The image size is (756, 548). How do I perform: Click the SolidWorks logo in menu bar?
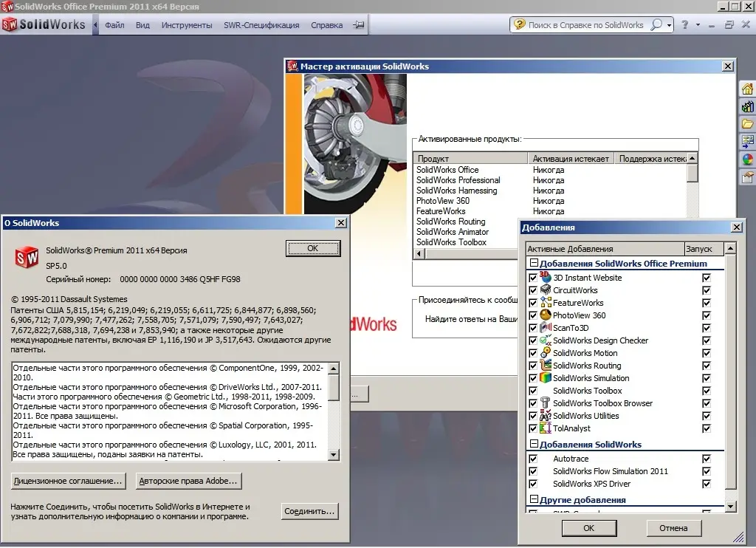[x=44, y=24]
